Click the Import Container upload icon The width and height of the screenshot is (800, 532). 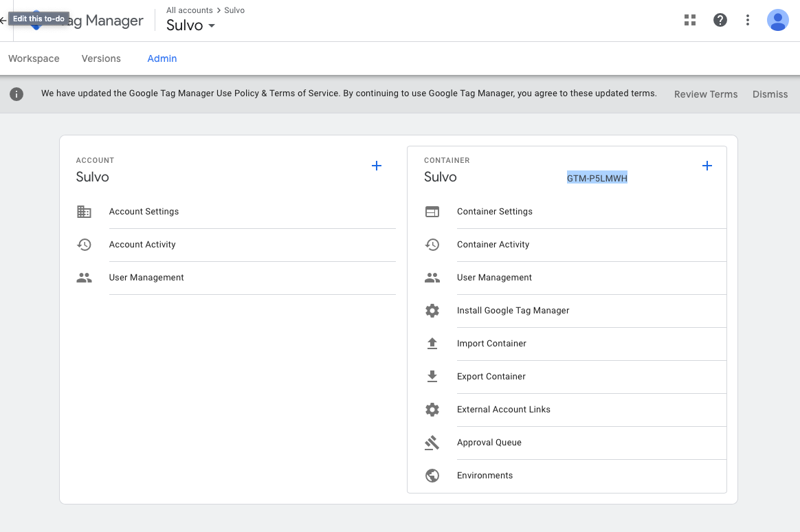(432, 343)
